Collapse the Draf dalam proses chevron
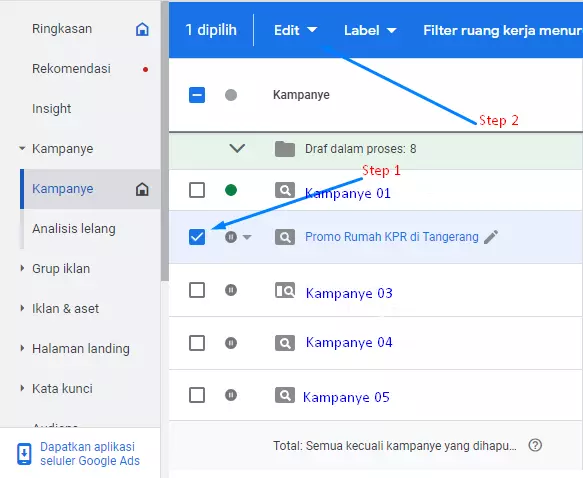The image size is (583, 478). click(237, 148)
